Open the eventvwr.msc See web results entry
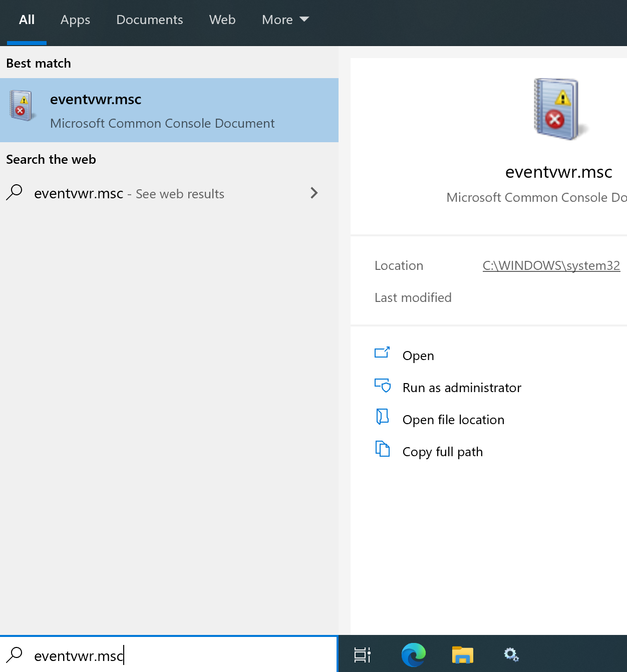This screenshot has height=672, width=627. [x=169, y=193]
